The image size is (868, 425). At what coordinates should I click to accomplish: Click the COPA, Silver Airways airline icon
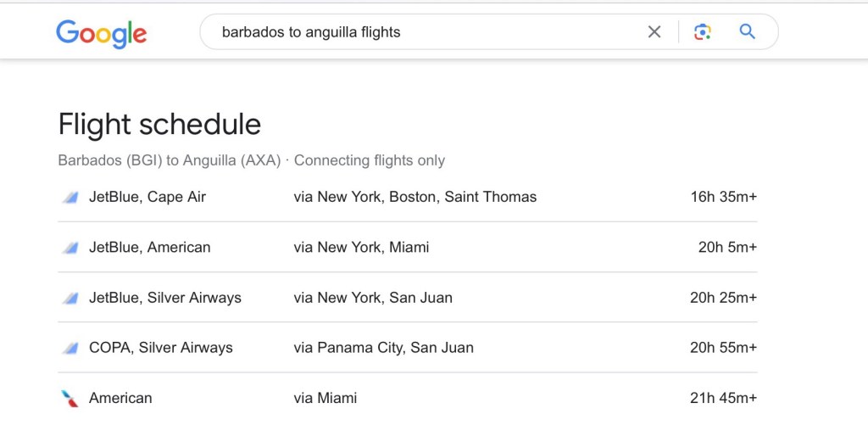(x=70, y=348)
